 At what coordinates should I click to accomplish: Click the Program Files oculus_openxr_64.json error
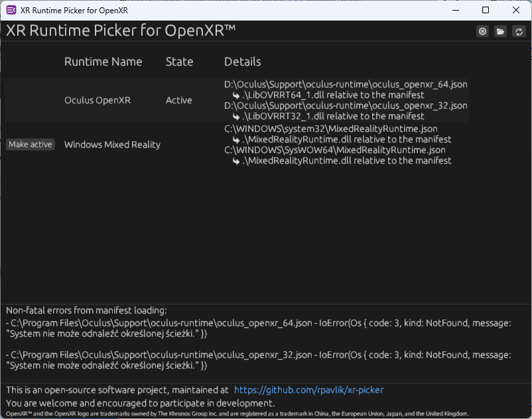click(x=259, y=328)
